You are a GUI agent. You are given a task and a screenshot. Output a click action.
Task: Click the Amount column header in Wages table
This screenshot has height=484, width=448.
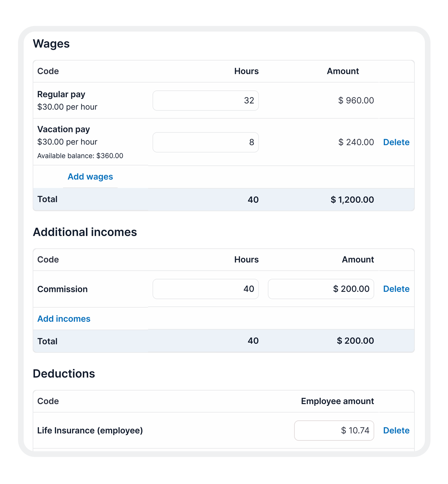(342, 71)
